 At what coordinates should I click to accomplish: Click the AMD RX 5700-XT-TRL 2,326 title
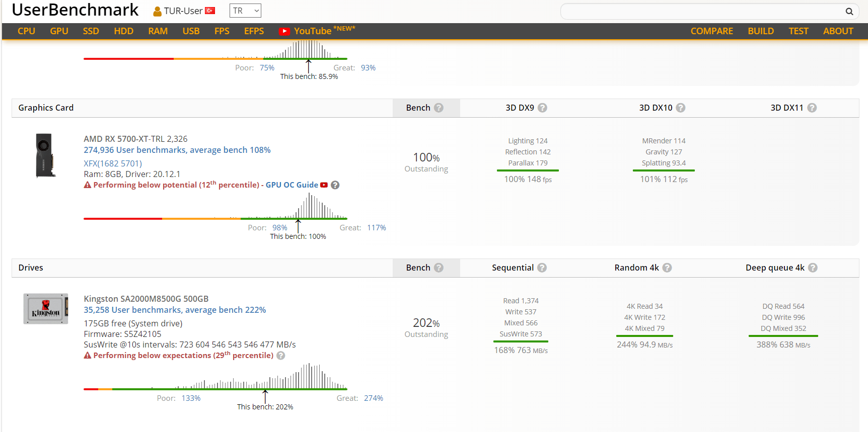click(x=135, y=139)
